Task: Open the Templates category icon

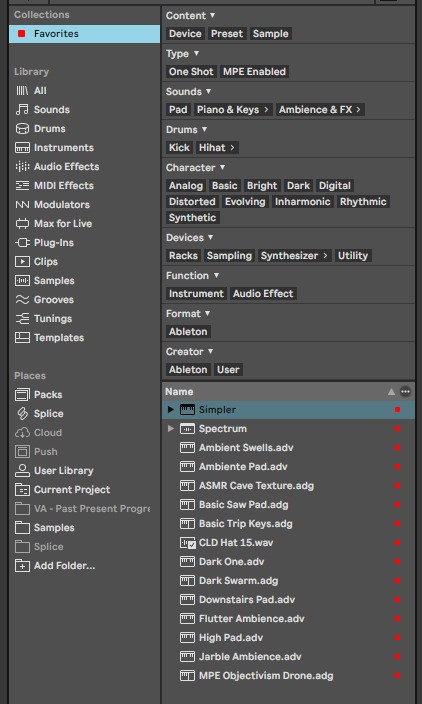Action: pos(22,338)
